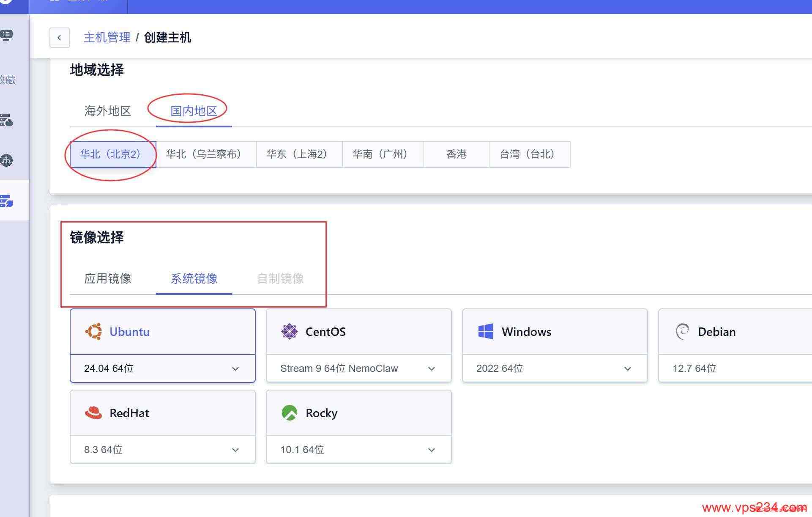Choose region 华东（上海2）
812x517 pixels.
[x=300, y=154]
